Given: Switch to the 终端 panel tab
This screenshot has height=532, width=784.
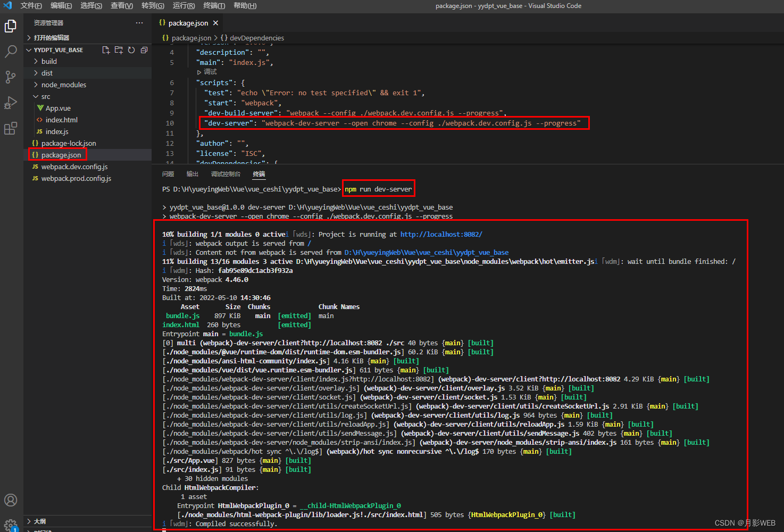Looking at the screenshot, I should (x=259, y=174).
